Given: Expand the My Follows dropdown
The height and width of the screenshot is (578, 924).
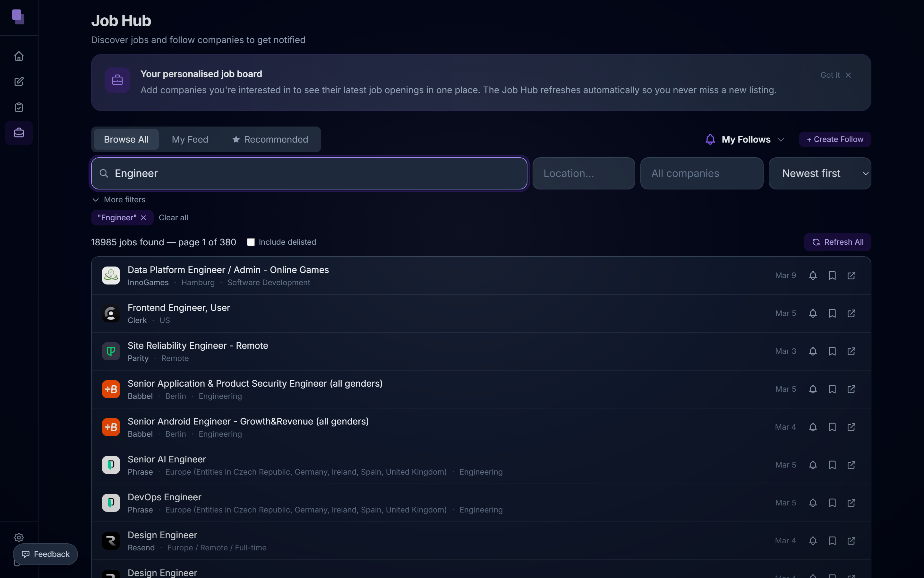Looking at the screenshot, I should click(745, 139).
